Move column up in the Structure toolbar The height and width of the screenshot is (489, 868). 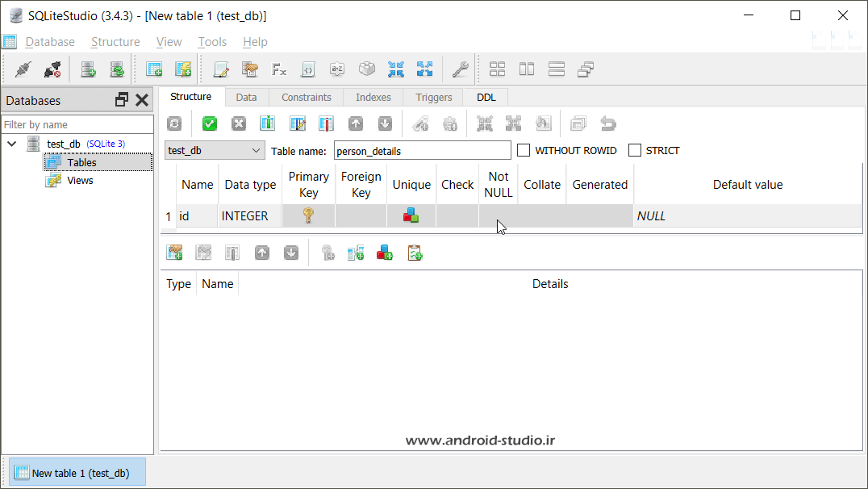coord(356,123)
